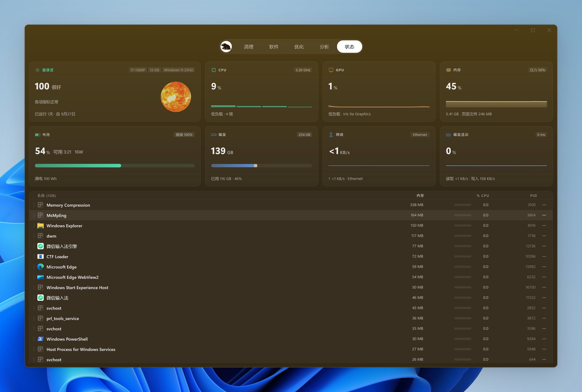Open more options for Microsoft Edge WebView2
Image resolution: width=582 pixels, height=392 pixels.
[544, 277]
